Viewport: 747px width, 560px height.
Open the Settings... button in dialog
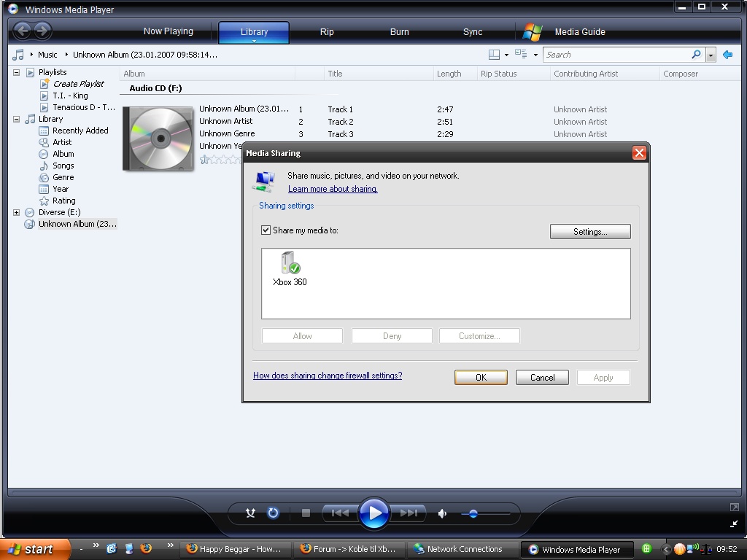590,231
